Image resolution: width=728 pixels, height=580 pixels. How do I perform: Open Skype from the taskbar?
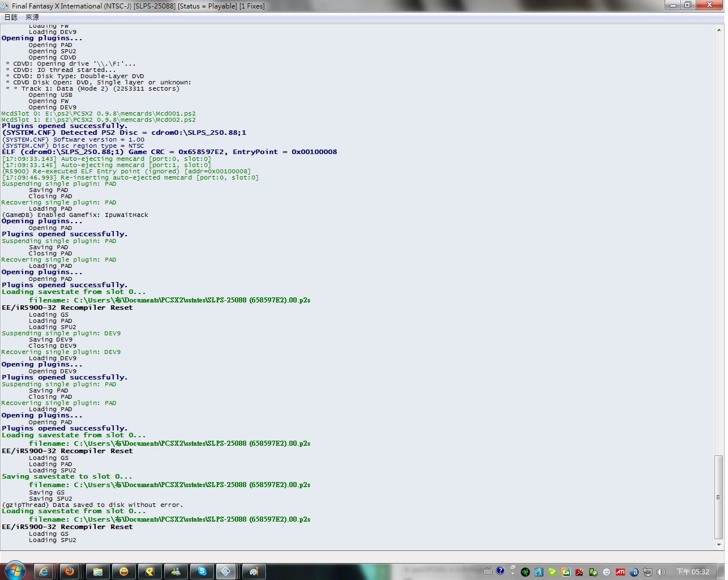(202, 572)
